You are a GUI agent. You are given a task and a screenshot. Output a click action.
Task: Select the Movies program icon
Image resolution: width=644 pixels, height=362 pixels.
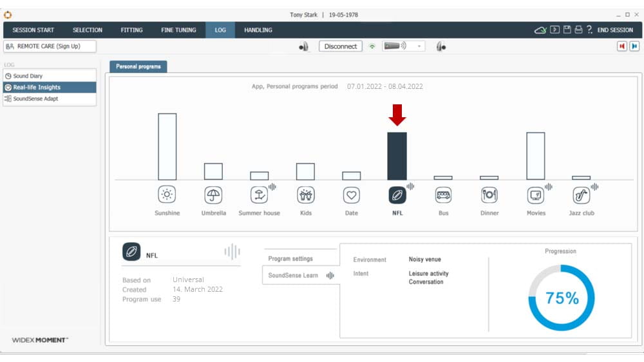point(536,195)
